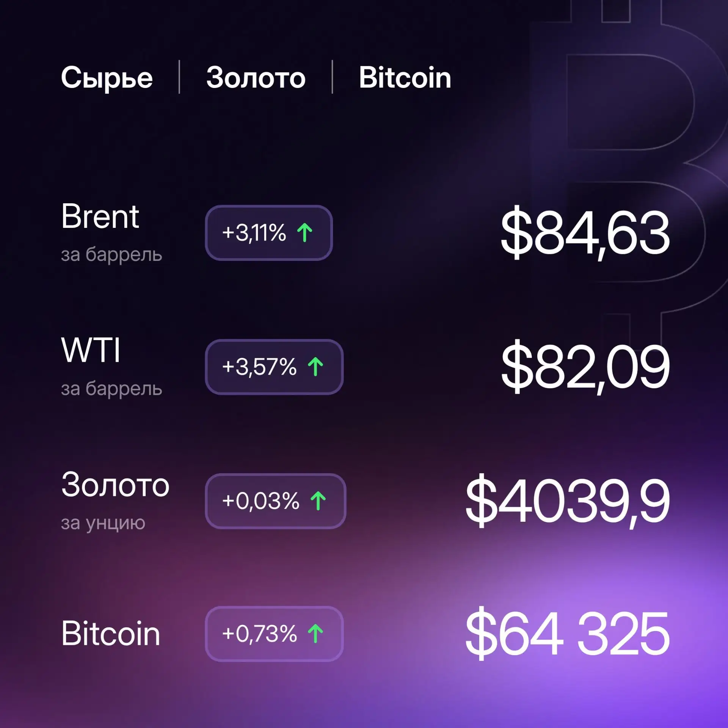Click the Золото row label

coord(115,485)
